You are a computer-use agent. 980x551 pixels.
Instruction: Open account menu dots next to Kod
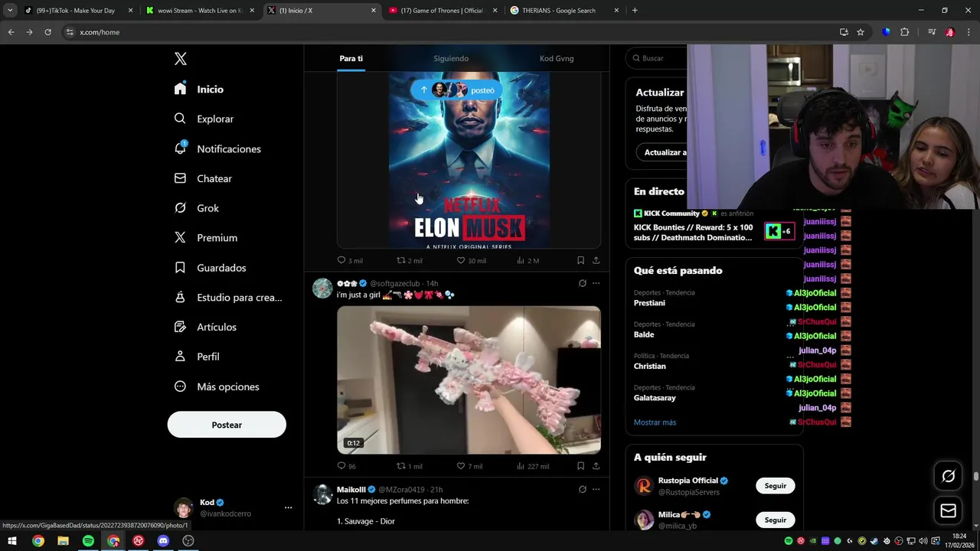tap(288, 507)
